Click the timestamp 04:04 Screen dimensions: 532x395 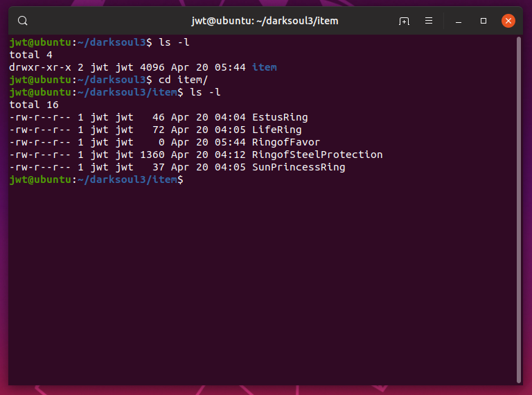(x=230, y=117)
